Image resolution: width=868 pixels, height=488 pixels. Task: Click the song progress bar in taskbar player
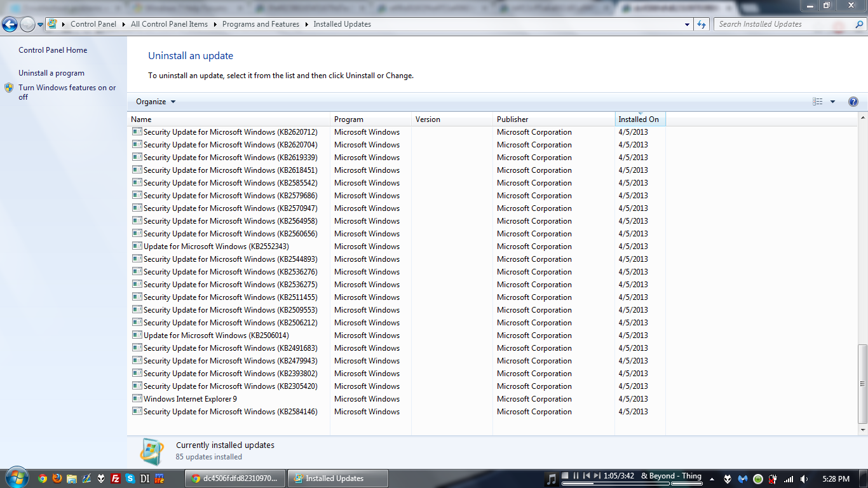615,484
